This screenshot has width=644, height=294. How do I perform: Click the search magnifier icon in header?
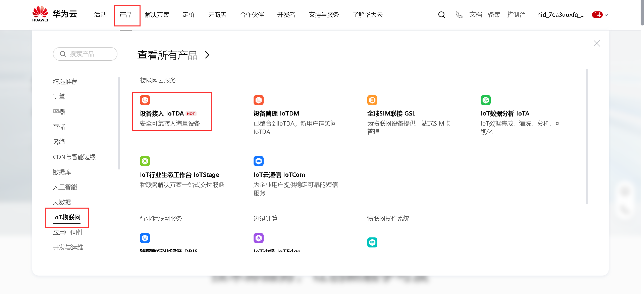[442, 15]
